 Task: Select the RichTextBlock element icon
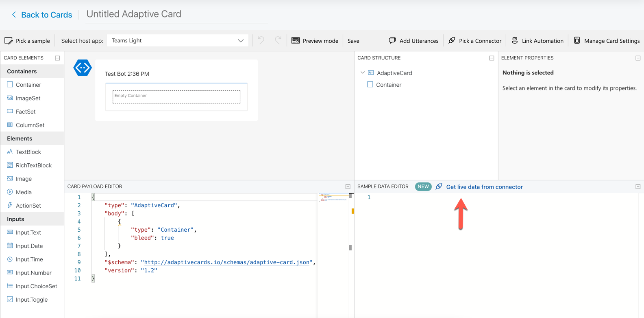[x=10, y=165]
